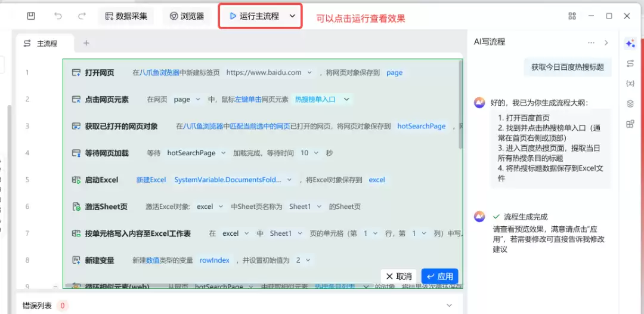
Task: Click the 取消 button
Action: [x=399, y=276]
